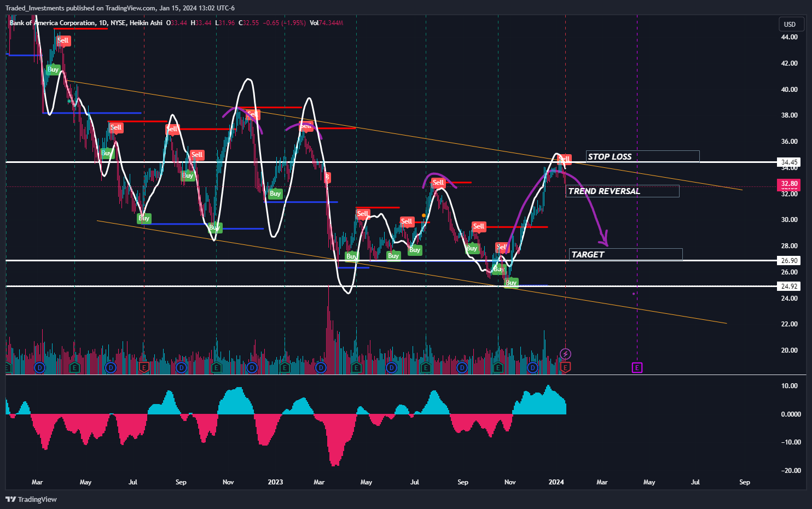Image resolution: width=812 pixels, height=509 pixels.
Task: Click the purple lightning event icon
Action: (x=566, y=354)
